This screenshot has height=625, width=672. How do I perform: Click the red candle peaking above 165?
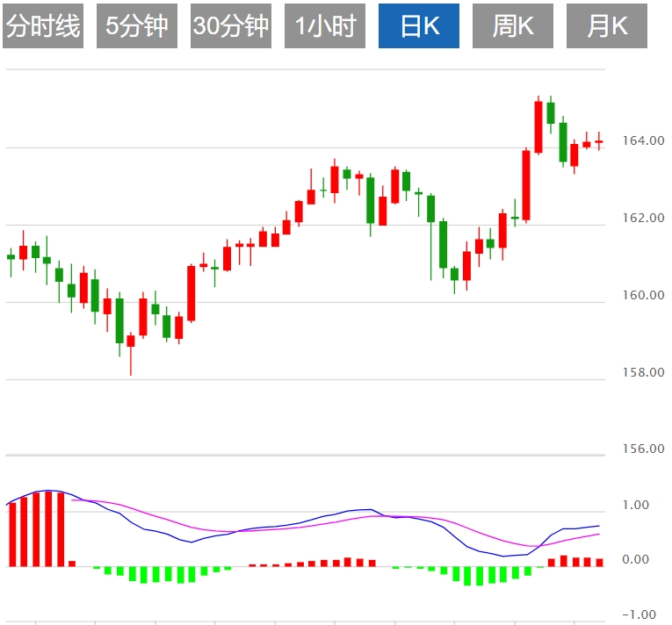coord(538,127)
